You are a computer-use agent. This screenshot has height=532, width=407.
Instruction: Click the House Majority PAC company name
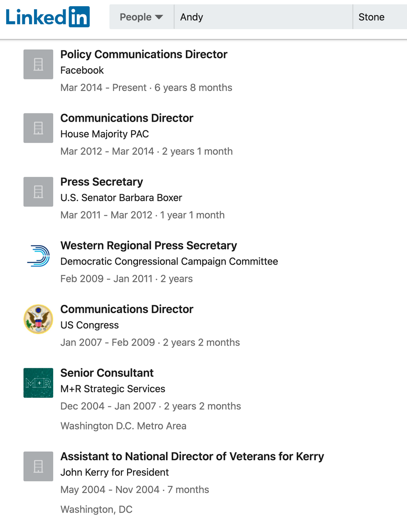point(105,134)
